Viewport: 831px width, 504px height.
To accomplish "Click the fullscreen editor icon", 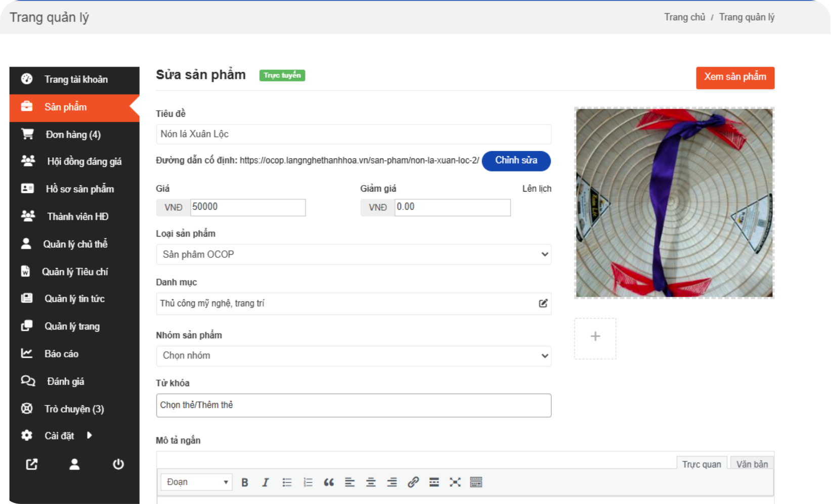I will (x=455, y=482).
